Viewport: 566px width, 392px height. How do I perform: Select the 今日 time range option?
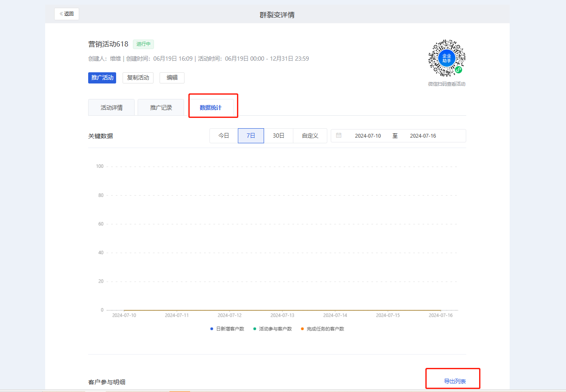click(224, 136)
